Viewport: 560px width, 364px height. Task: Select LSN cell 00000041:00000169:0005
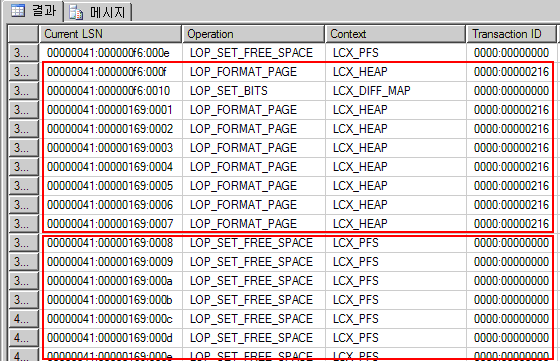point(111,186)
